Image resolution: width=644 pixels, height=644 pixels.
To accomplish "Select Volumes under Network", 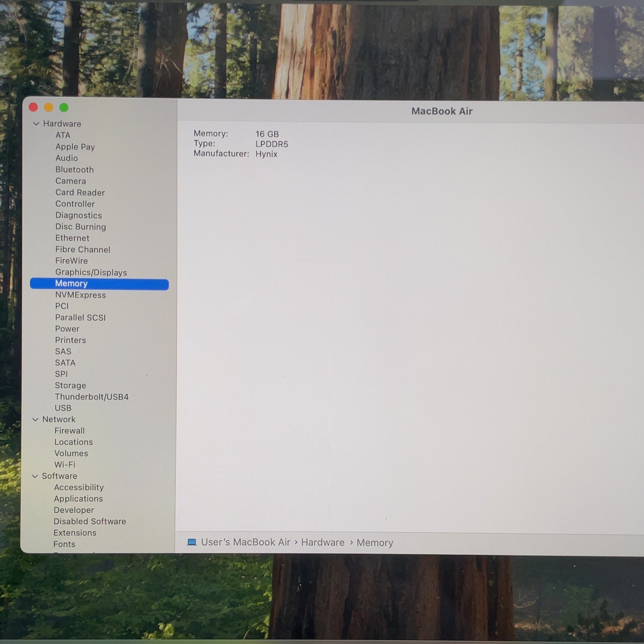I will tap(71, 453).
